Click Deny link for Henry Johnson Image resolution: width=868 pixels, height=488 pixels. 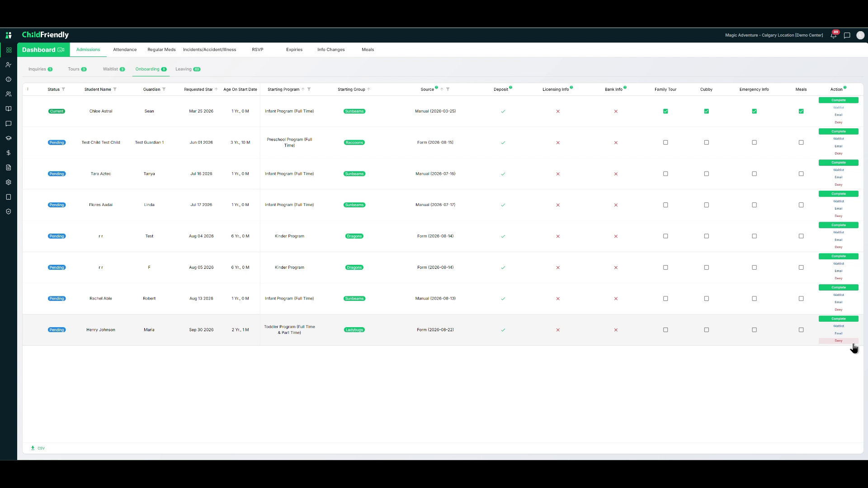pos(838,341)
